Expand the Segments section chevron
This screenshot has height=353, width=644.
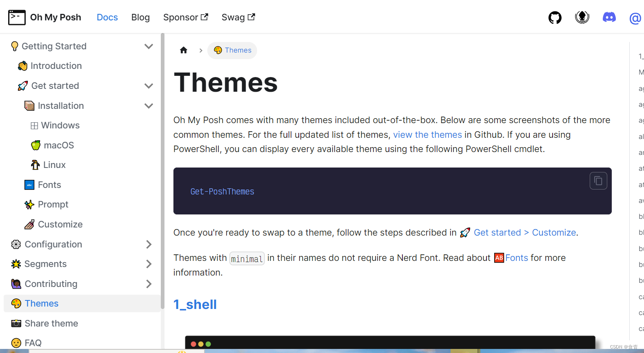149,264
